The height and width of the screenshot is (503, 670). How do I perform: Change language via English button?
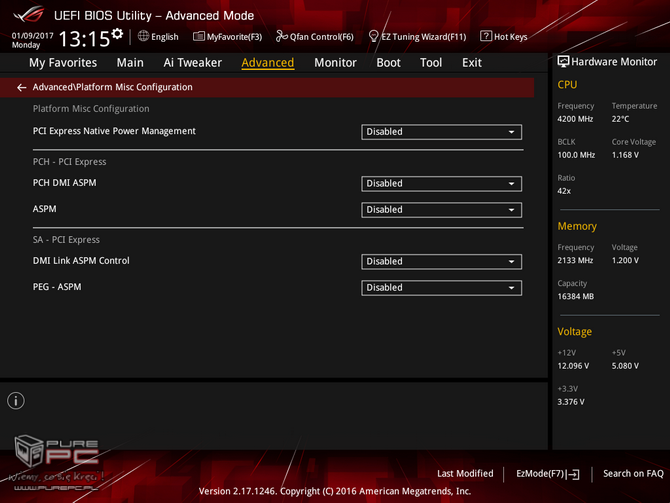(x=165, y=37)
